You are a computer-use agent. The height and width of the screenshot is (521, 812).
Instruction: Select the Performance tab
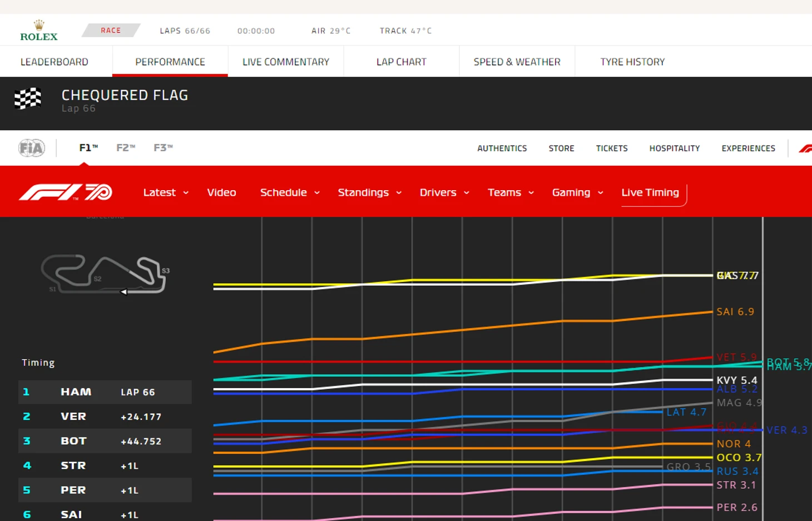pyautogui.click(x=170, y=62)
